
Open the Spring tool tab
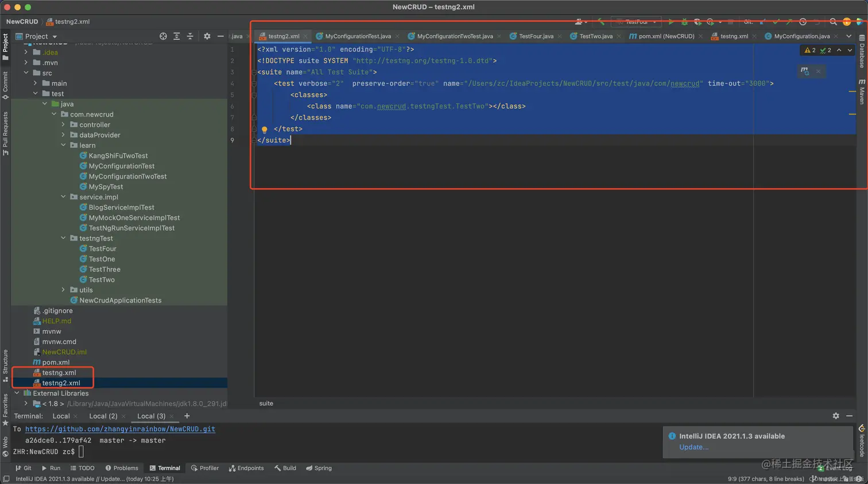(319, 468)
